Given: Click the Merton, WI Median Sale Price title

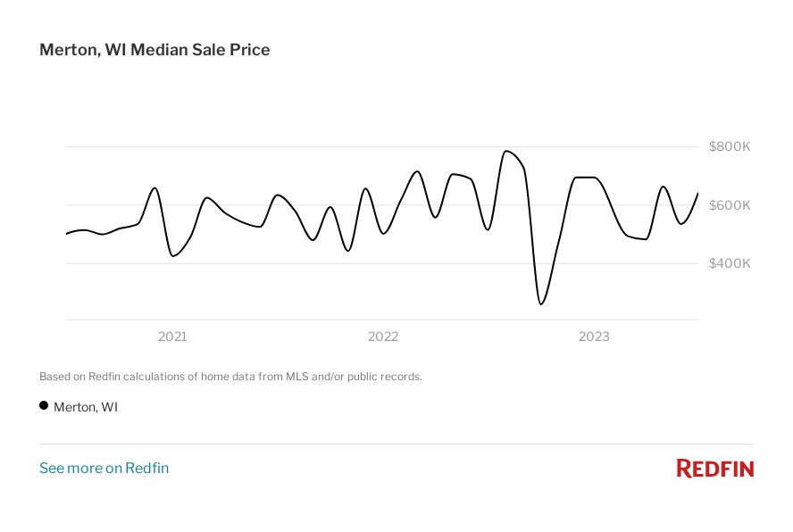Looking at the screenshot, I should tap(154, 50).
